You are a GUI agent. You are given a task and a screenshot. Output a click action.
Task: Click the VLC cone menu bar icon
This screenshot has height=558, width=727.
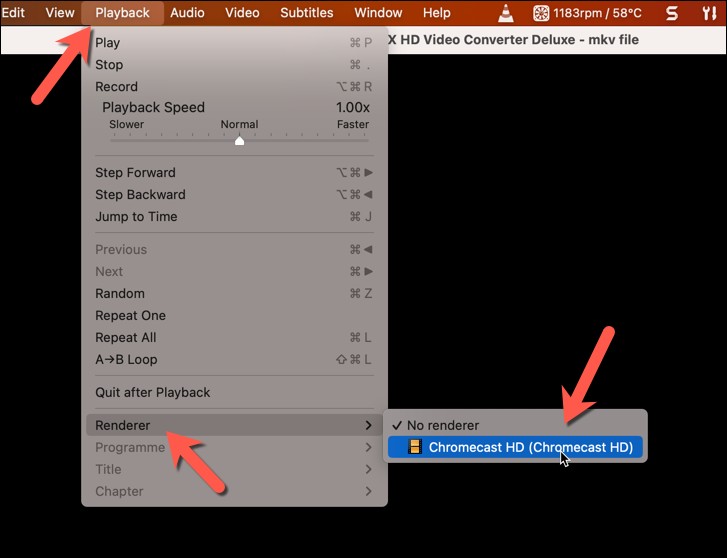[x=505, y=13]
